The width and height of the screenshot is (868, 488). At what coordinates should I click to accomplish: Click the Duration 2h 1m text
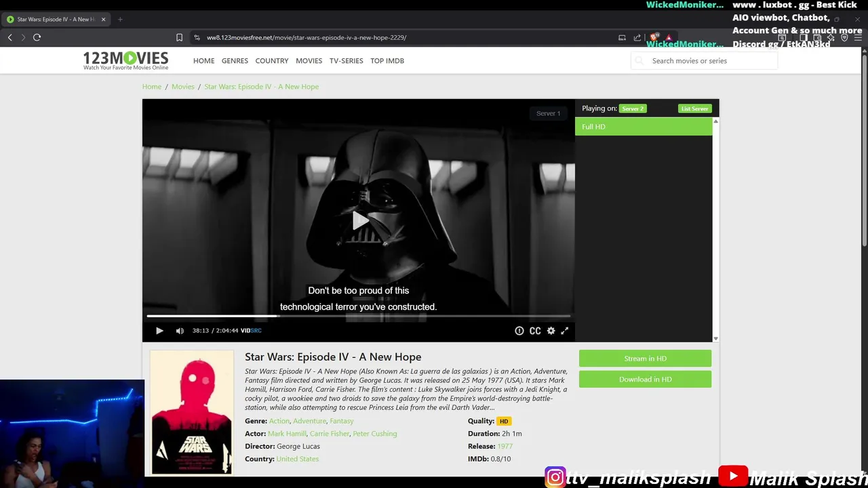495,434
